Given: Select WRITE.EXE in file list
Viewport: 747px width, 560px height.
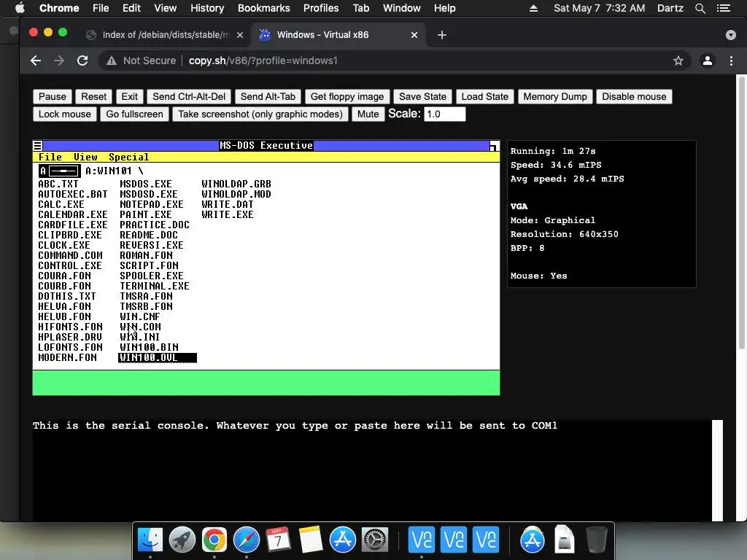Looking at the screenshot, I should [228, 215].
